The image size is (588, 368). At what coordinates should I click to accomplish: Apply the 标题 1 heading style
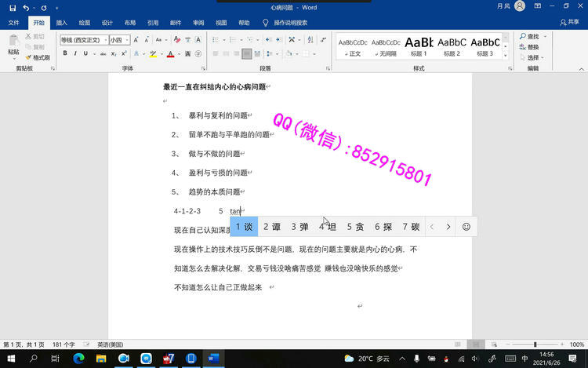point(419,46)
